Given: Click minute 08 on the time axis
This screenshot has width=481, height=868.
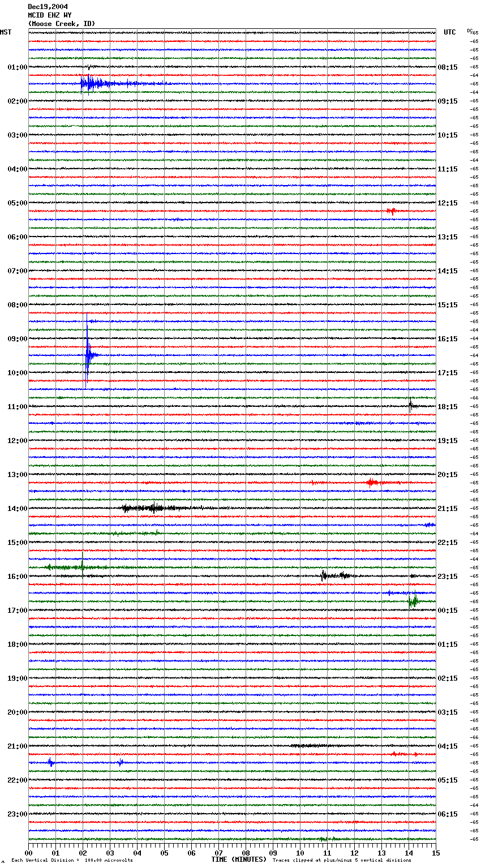Looking at the screenshot, I should point(246,853).
